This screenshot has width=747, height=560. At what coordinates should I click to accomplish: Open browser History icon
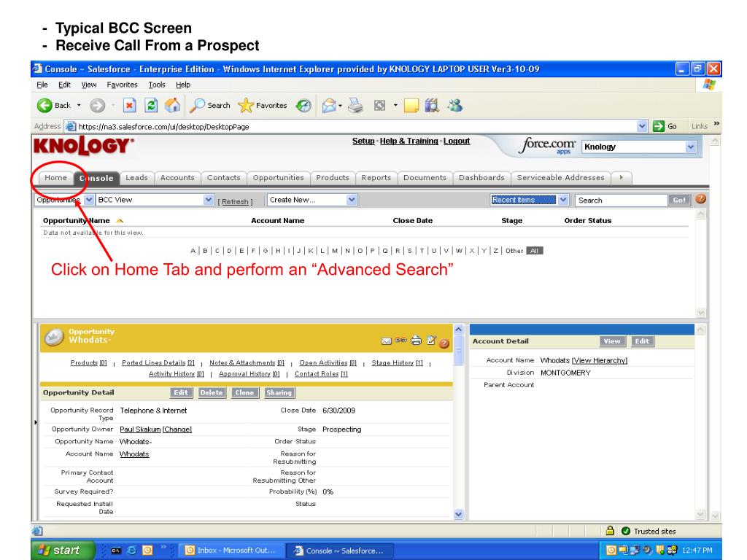303,105
